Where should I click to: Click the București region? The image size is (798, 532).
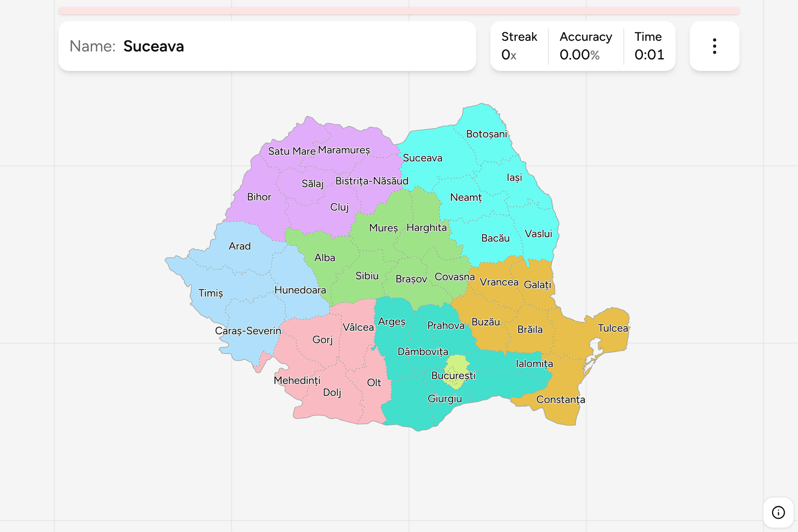tap(453, 376)
